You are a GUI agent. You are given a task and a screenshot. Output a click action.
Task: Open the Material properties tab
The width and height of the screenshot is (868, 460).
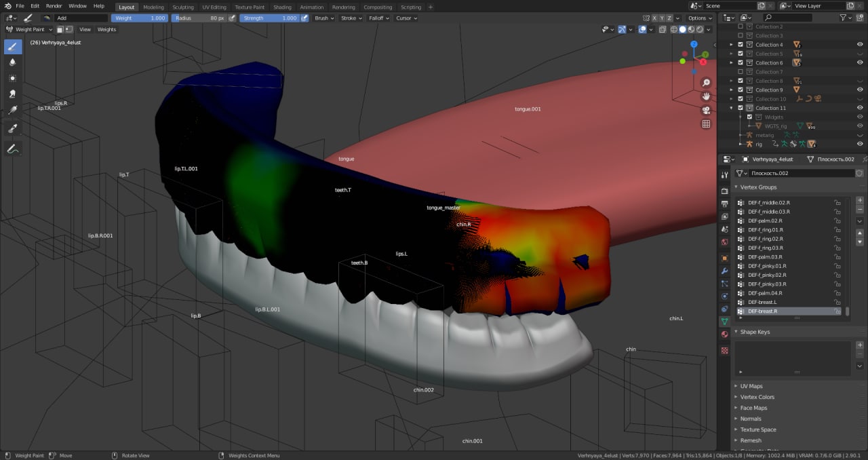click(724, 334)
